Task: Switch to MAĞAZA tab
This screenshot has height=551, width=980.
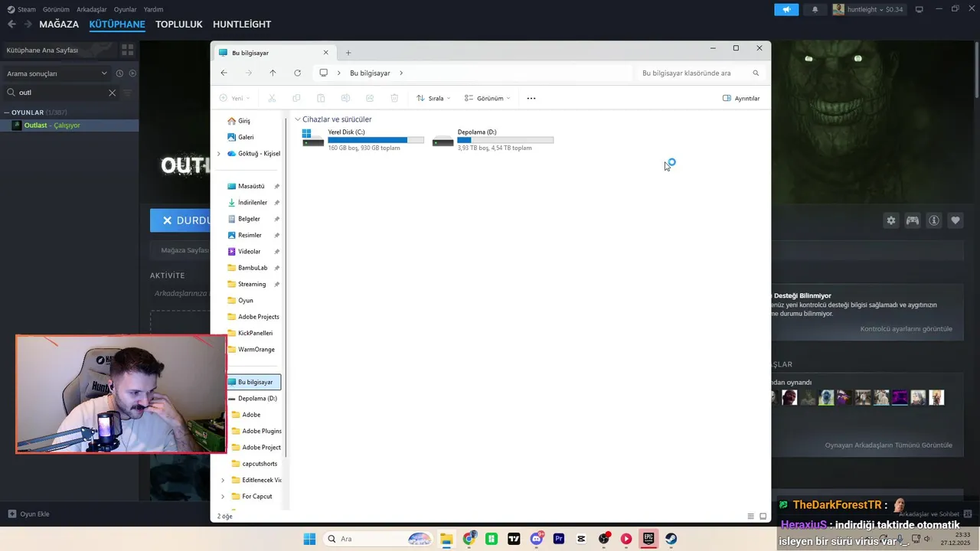Action: click(x=59, y=24)
